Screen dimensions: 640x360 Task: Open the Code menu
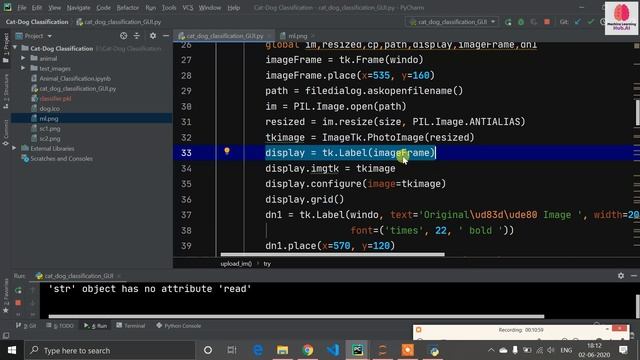click(103, 8)
